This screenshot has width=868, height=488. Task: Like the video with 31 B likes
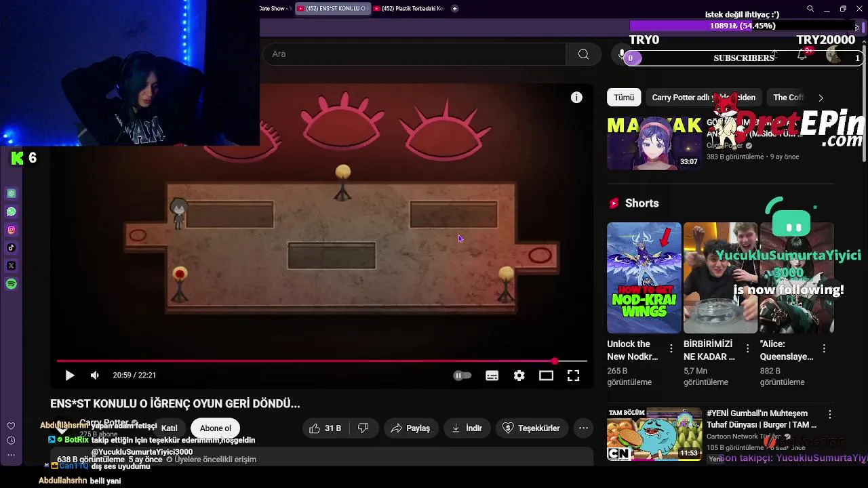(x=325, y=428)
